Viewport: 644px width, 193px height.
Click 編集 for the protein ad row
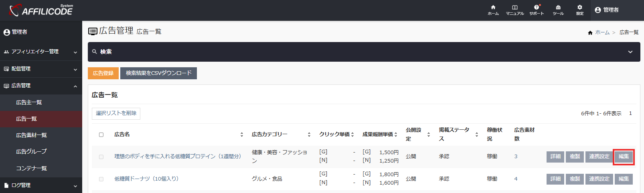click(624, 157)
